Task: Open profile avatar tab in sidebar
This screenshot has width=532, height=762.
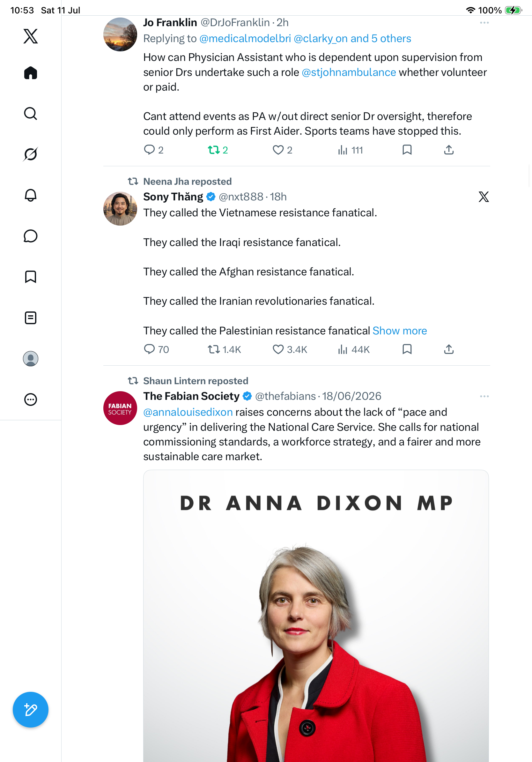Action: point(31,358)
